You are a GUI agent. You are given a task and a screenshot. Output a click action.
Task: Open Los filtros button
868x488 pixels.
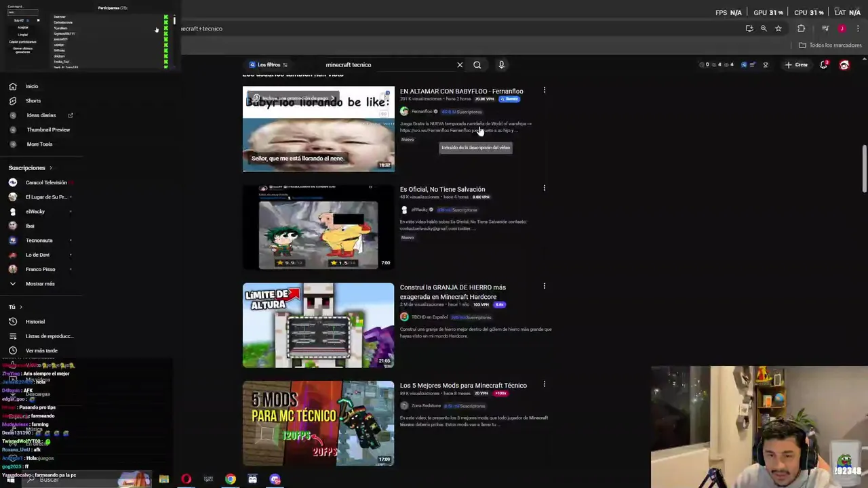pyautogui.click(x=269, y=65)
